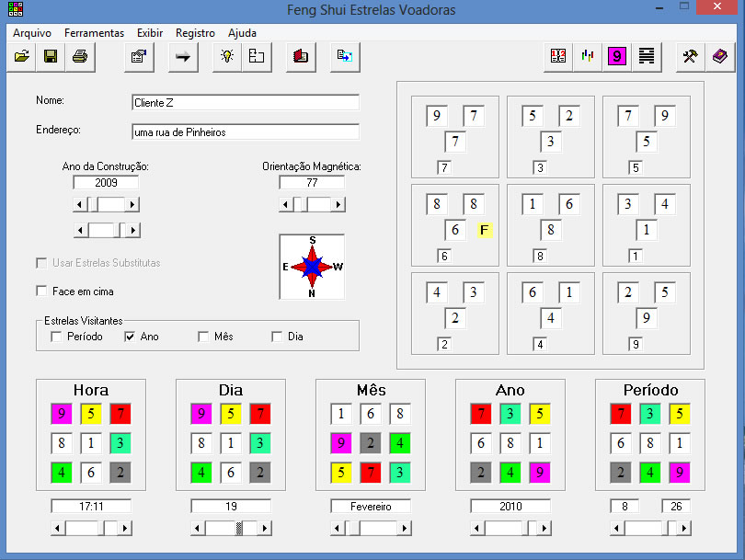Click the Dia field showing 19
Screen dimensions: 745x560
click(x=231, y=507)
